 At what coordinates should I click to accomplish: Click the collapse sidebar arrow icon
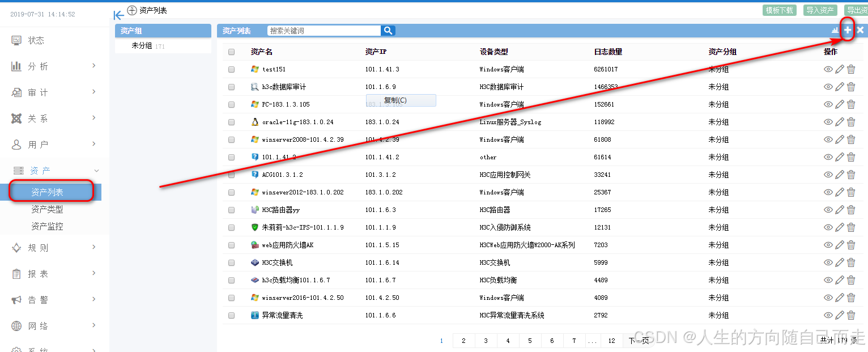pyautogui.click(x=118, y=15)
